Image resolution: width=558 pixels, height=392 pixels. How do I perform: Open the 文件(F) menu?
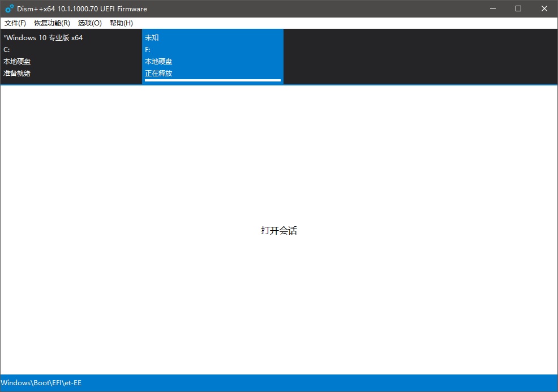(x=15, y=23)
